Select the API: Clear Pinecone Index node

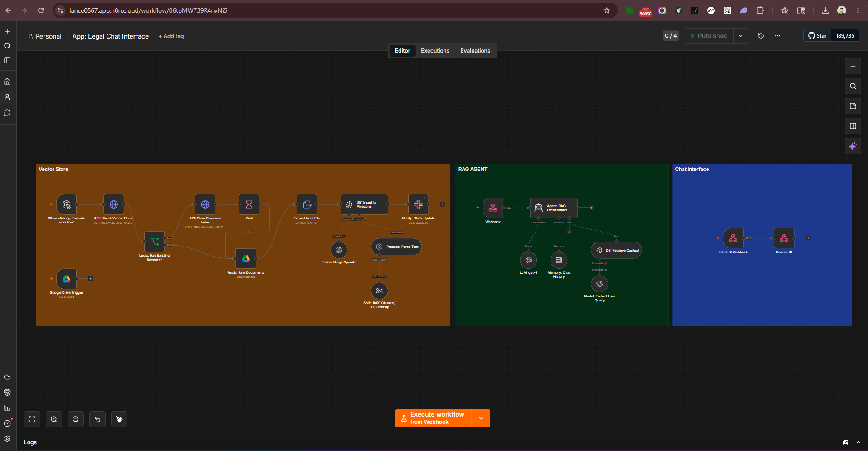(x=205, y=204)
